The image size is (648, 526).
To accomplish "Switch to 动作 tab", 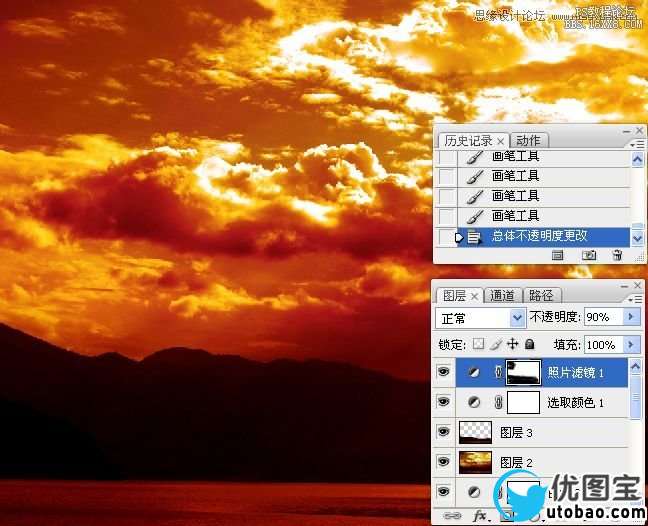I will [x=528, y=141].
